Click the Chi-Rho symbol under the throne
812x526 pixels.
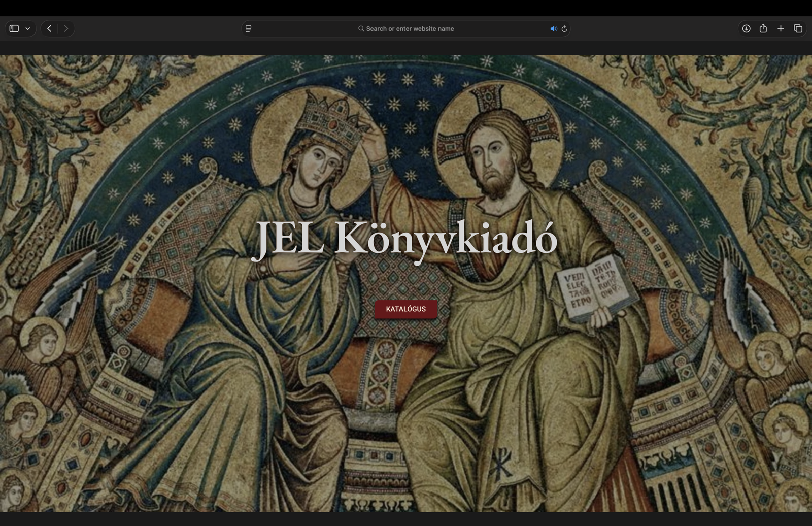(501, 465)
